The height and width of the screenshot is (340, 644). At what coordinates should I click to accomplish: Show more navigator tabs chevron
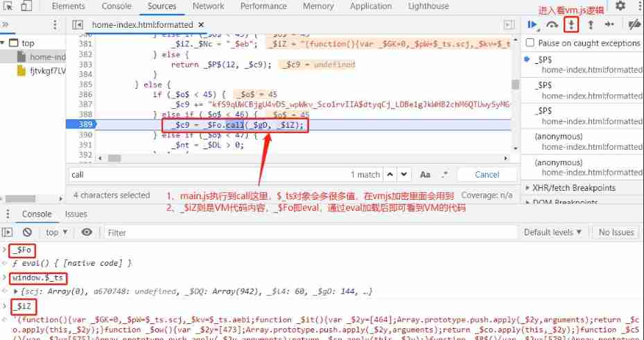click(5, 25)
